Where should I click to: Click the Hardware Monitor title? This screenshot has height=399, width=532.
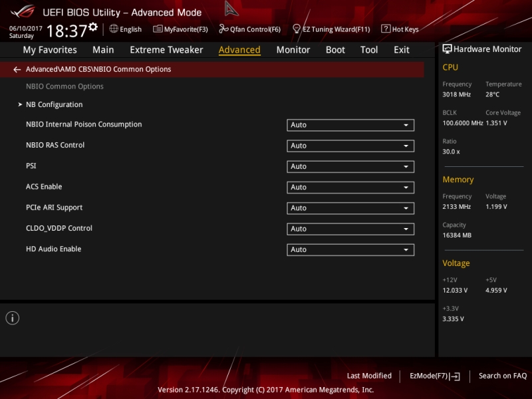coord(487,49)
